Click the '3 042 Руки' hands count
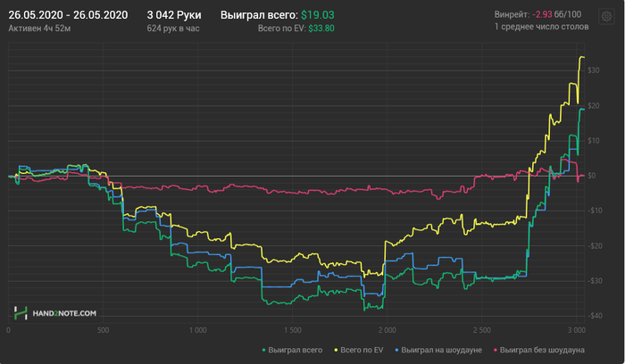625x364 pixels. pyautogui.click(x=174, y=15)
